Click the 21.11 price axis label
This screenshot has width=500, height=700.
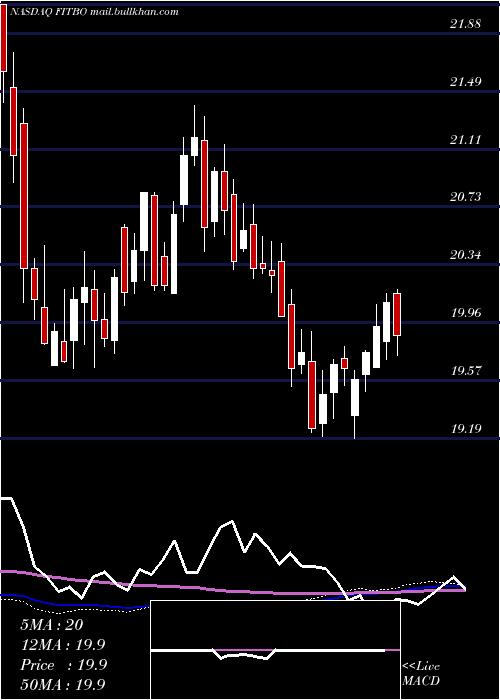[x=466, y=140]
